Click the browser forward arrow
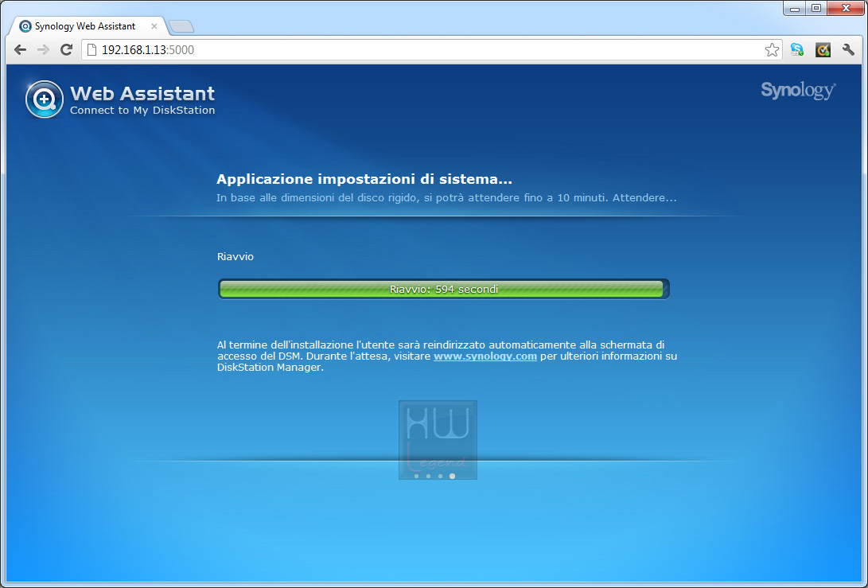Viewport: 868px width, 588px height. pos(43,50)
